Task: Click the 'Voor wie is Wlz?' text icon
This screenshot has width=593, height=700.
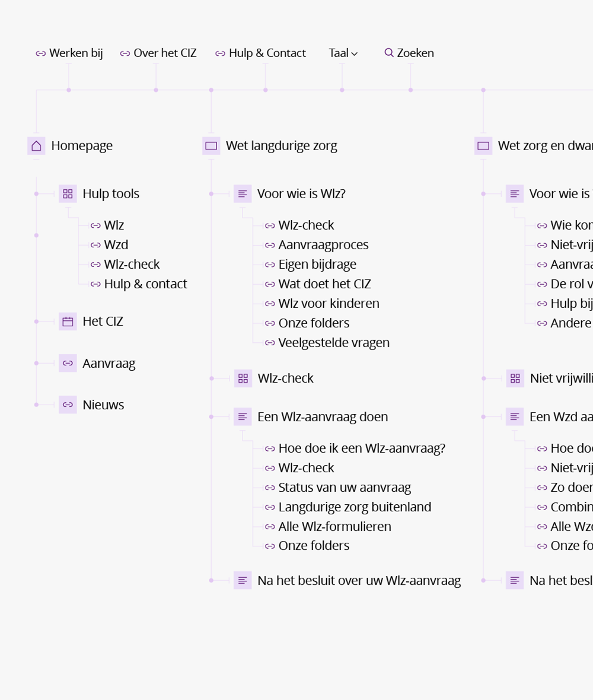Action: [243, 194]
